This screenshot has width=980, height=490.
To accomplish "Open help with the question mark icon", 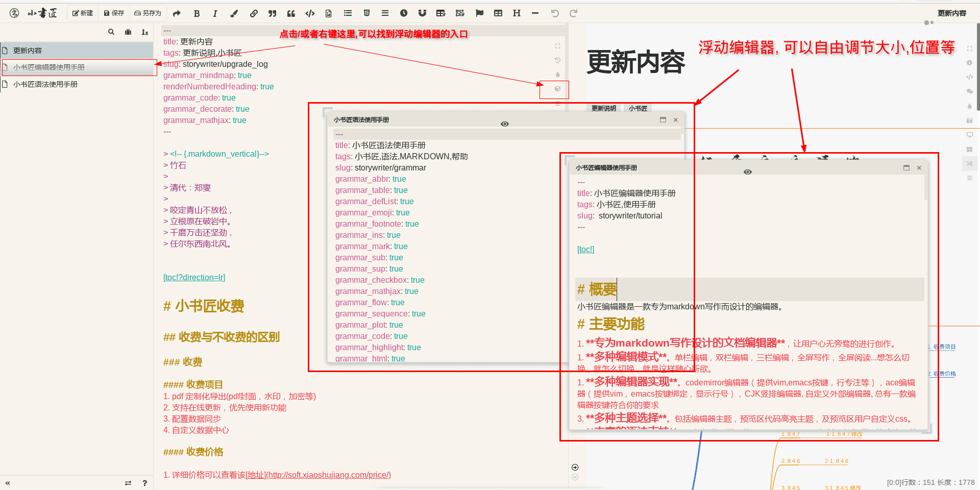I will 145,483.
